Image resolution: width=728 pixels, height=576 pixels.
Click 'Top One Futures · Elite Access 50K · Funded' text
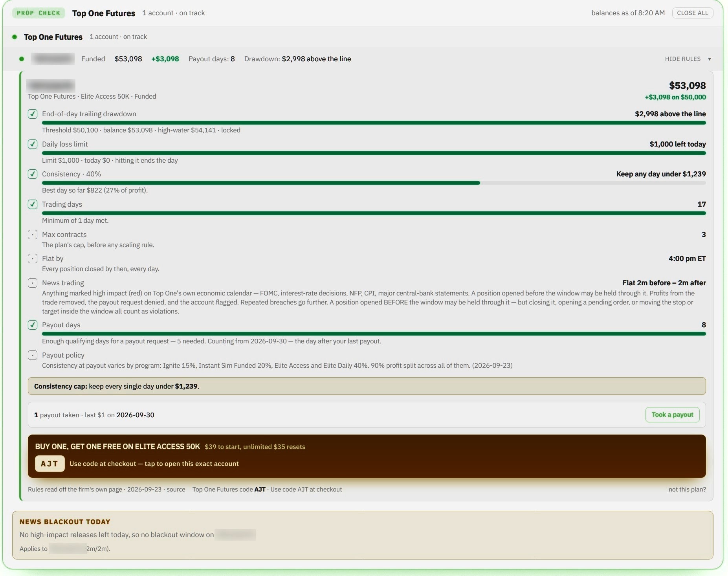click(x=92, y=96)
